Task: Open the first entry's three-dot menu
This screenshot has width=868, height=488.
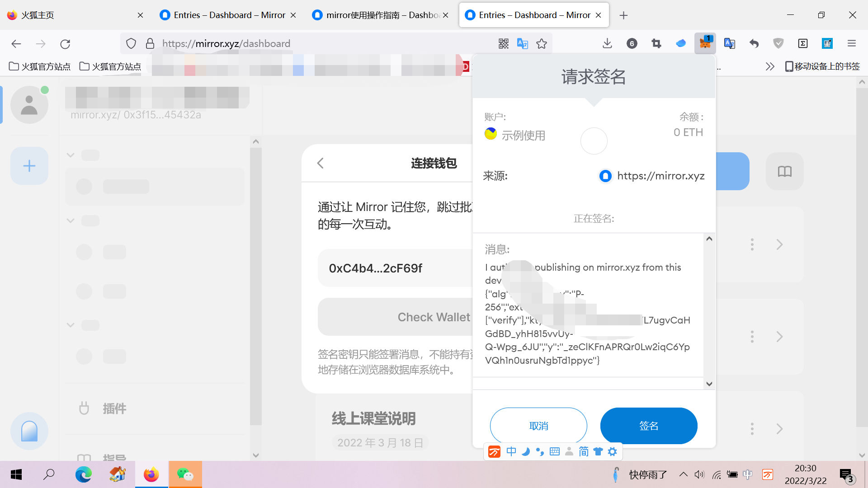Action: (x=752, y=244)
